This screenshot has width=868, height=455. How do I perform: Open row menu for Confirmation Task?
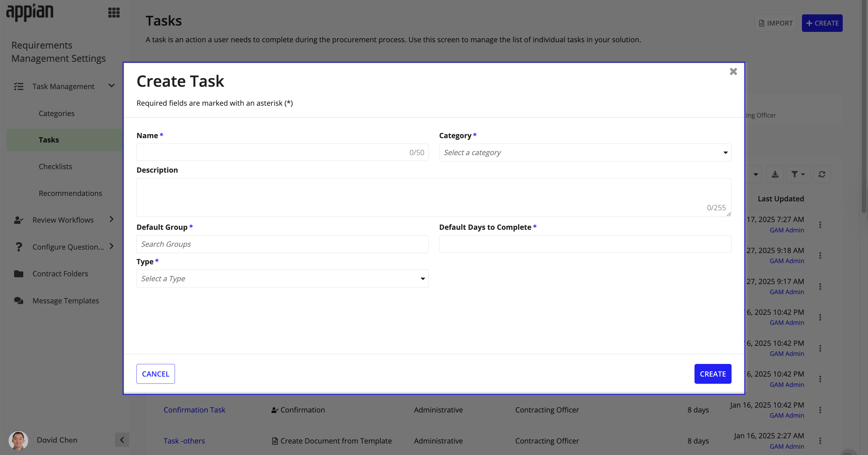tap(820, 410)
